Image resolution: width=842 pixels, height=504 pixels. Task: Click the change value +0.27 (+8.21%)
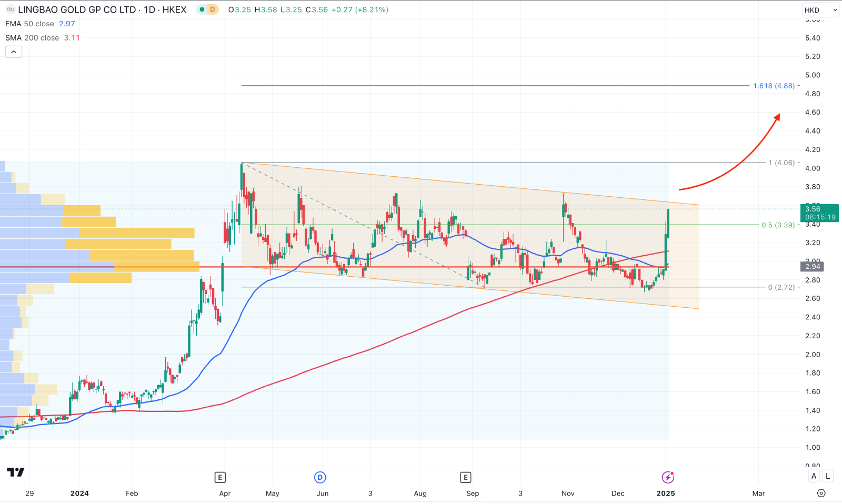point(359,9)
